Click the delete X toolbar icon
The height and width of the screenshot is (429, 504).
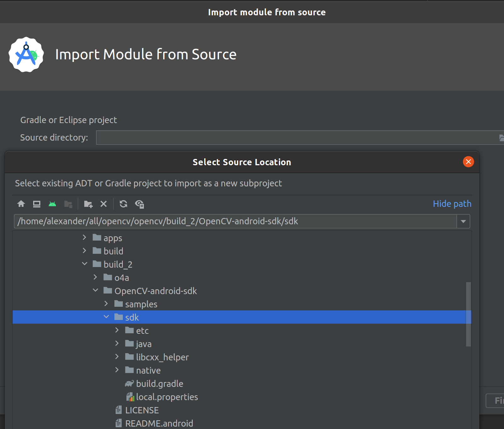click(x=104, y=204)
